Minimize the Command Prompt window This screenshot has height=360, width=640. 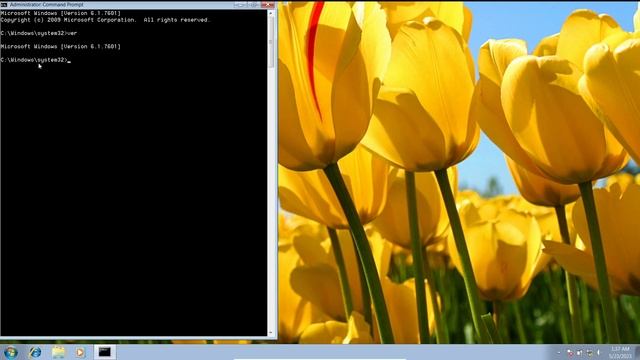pyautogui.click(x=241, y=5)
